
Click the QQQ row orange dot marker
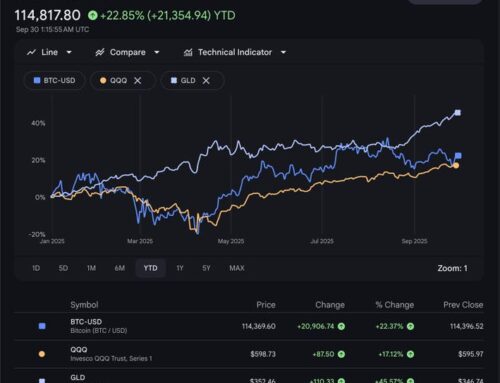click(x=42, y=354)
